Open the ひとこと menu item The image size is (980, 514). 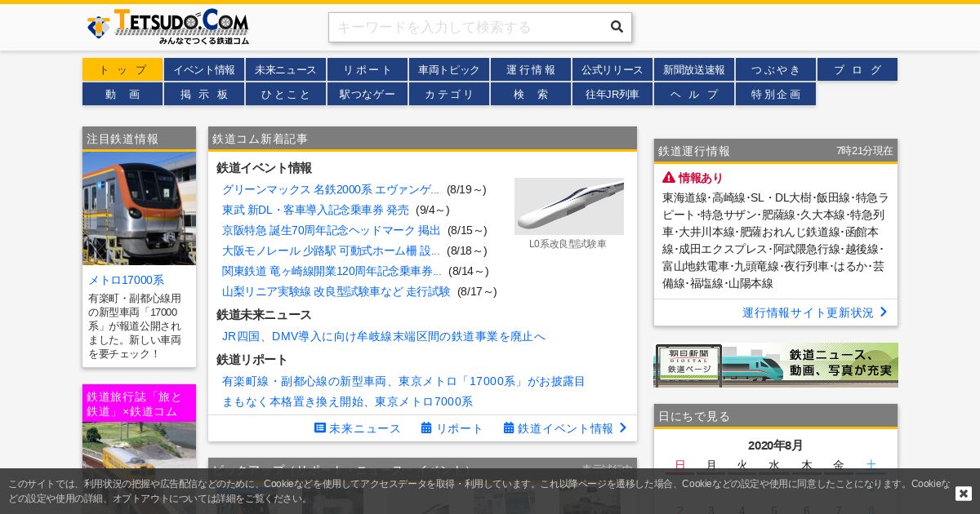[x=286, y=94]
